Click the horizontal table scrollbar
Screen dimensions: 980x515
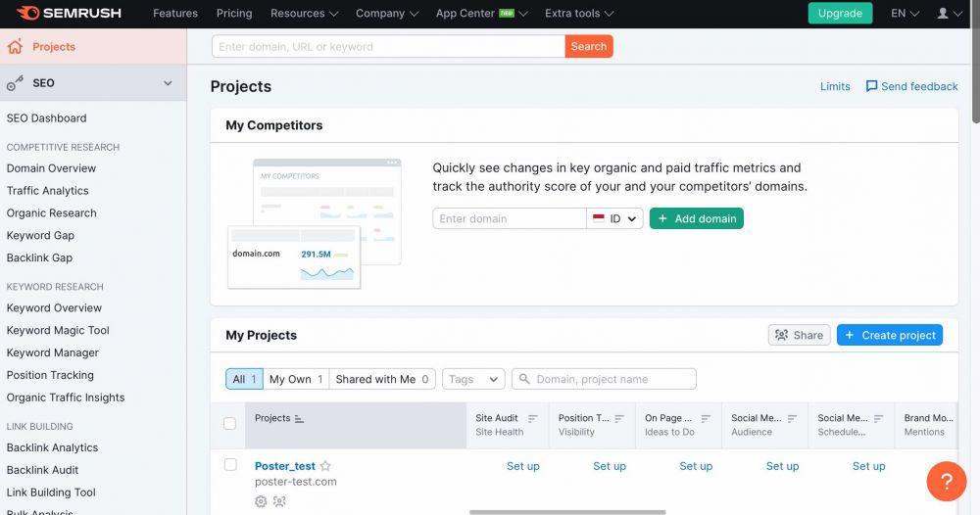click(567, 512)
